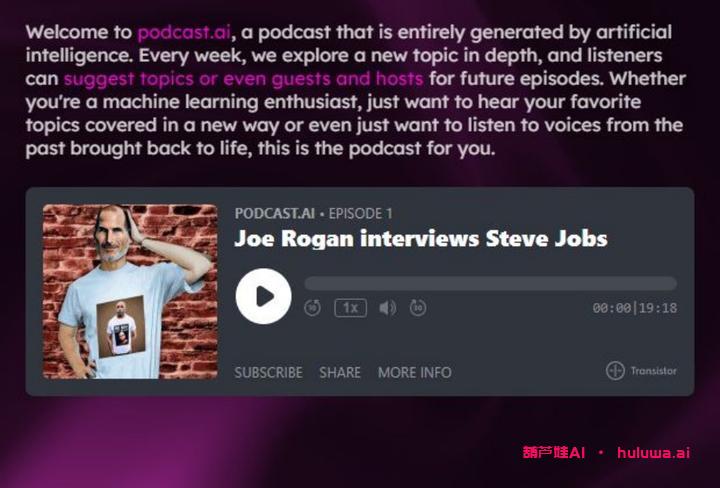Open the SHARE option in the player
720x488 pixels.
(x=340, y=372)
